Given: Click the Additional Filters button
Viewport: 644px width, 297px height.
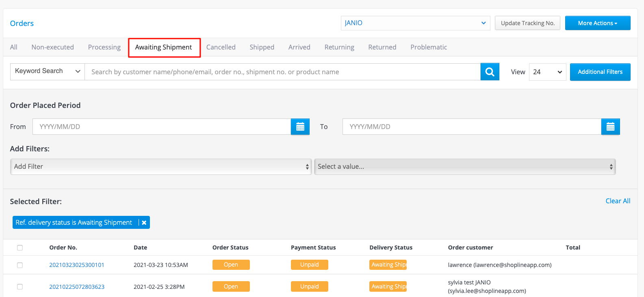Looking at the screenshot, I should (x=600, y=72).
